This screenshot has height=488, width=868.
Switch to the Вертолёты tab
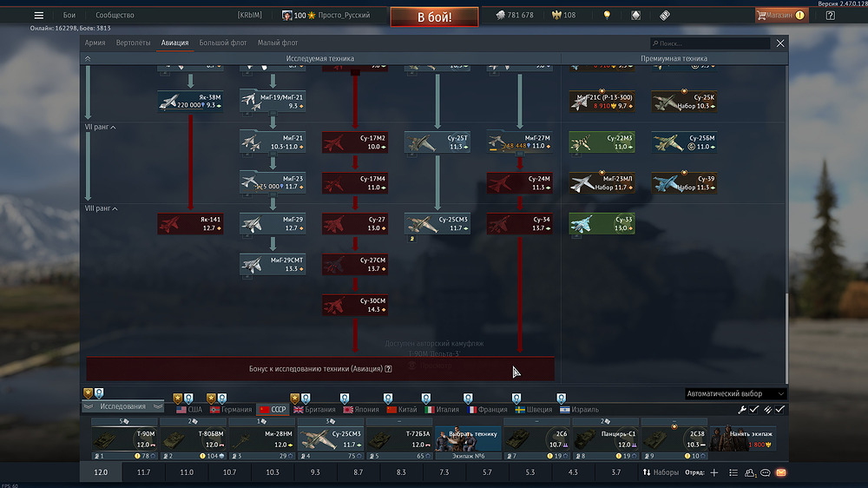133,43
